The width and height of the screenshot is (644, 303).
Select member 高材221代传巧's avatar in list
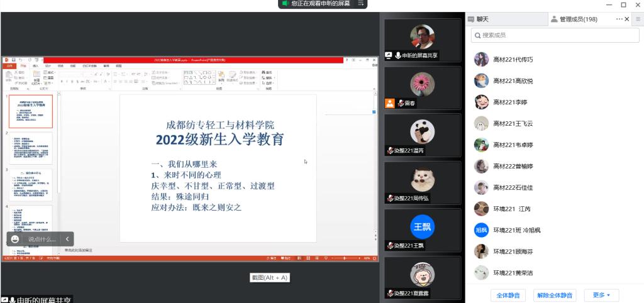point(481,59)
